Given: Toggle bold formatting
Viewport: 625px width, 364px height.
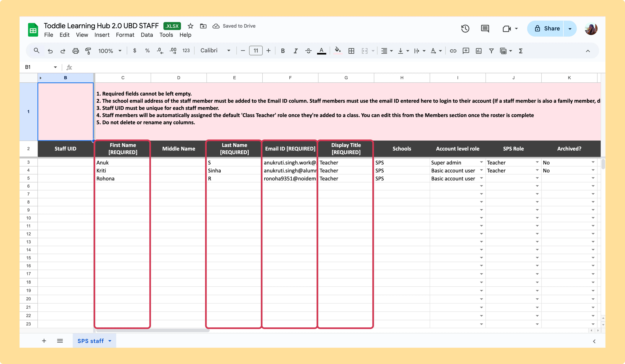Looking at the screenshot, I should [283, 51].
